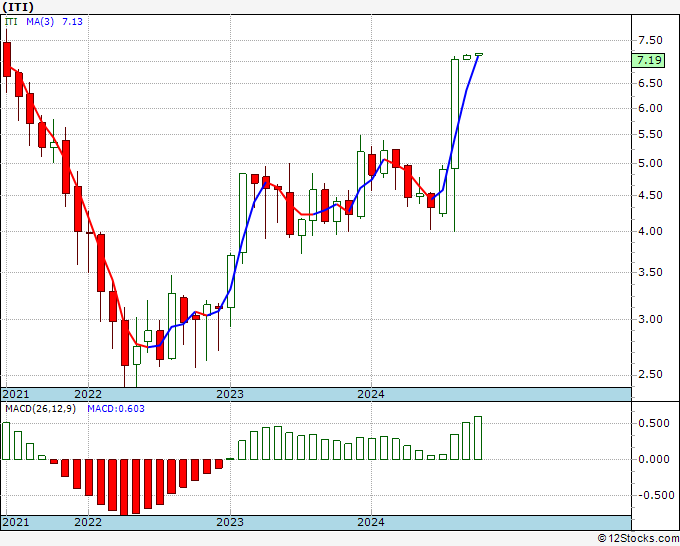Click the MACD:0.603 value label

click(x=116, y=409)
